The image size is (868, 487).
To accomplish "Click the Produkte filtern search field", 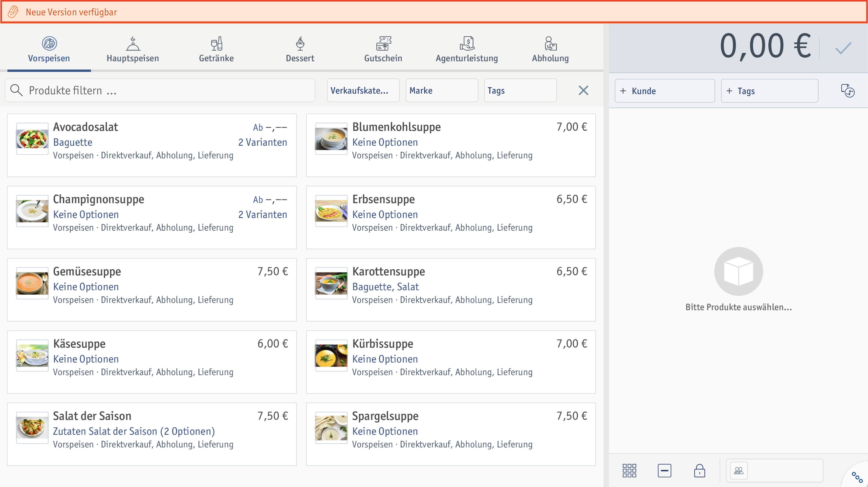I will 160,90.
